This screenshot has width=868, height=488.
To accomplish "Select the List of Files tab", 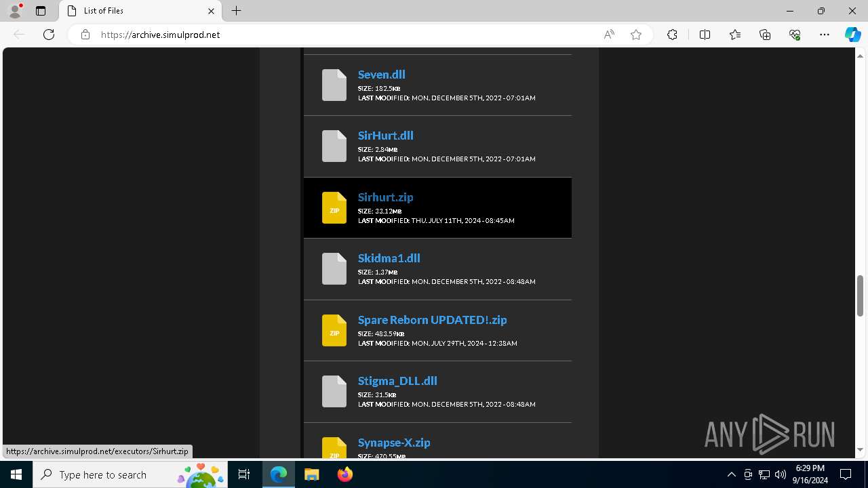I will (x=140, y=11).
